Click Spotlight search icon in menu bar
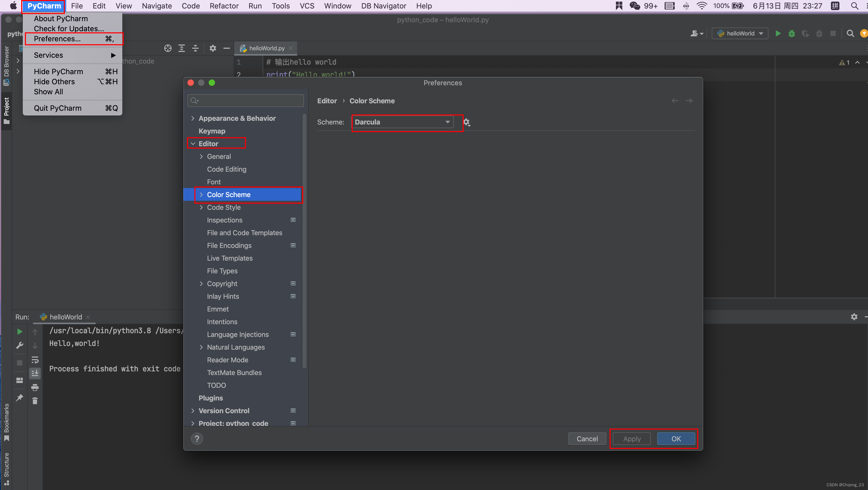Screen dimensions: 868x490 [x=854, y=6]
